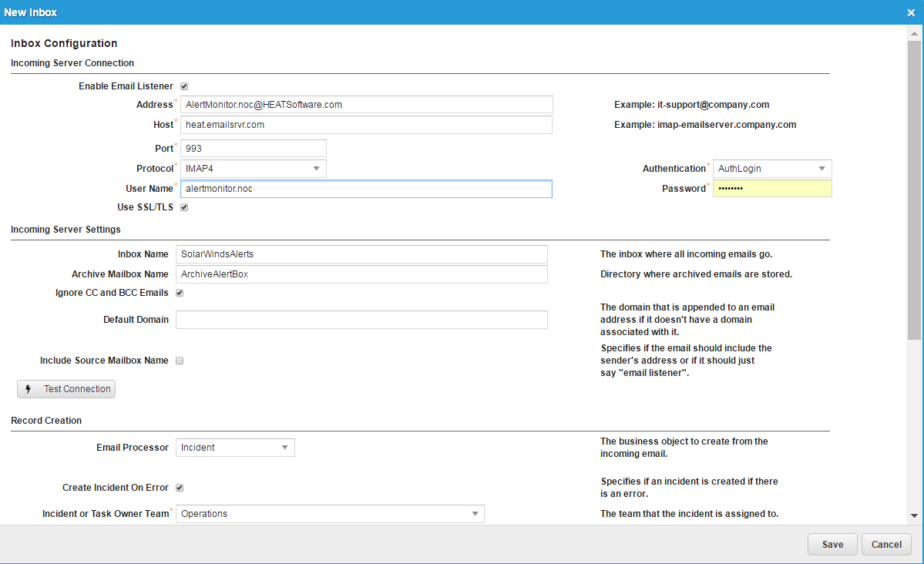924x564 pixels.
Task: Select the Password field
Action: (771, 189)
